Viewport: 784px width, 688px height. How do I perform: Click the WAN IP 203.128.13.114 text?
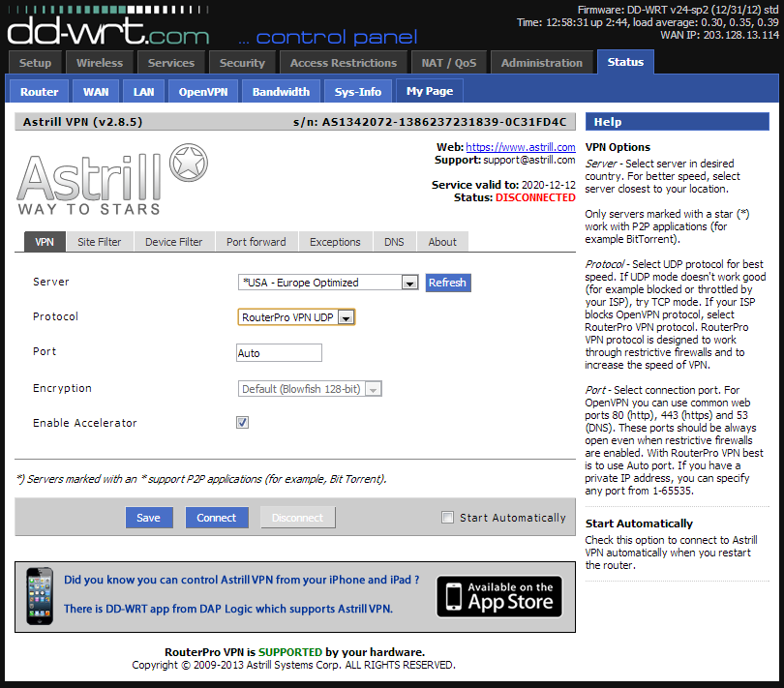(x=719, y=35)
